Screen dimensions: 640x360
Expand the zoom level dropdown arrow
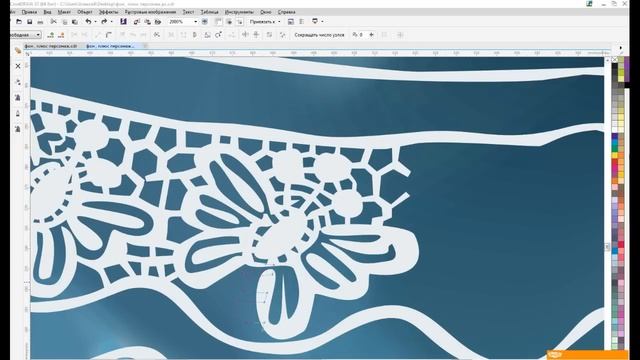196,22
